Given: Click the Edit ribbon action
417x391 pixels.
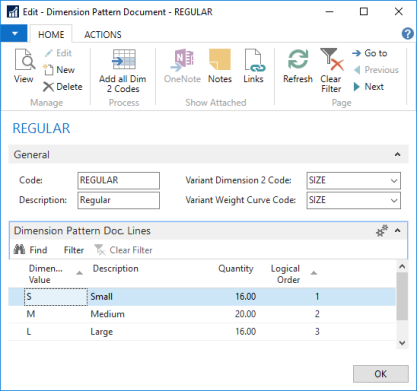Looking at the screenshot, I should tap(58, 53).
